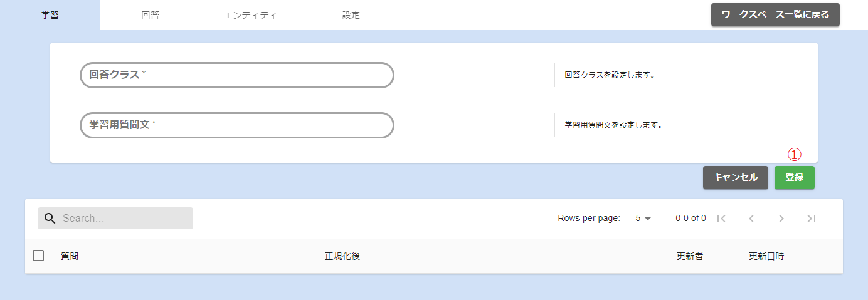This screenshot has width=868, height=300.
Task: Switch to the 学習 tab
Action: (50, 15)
